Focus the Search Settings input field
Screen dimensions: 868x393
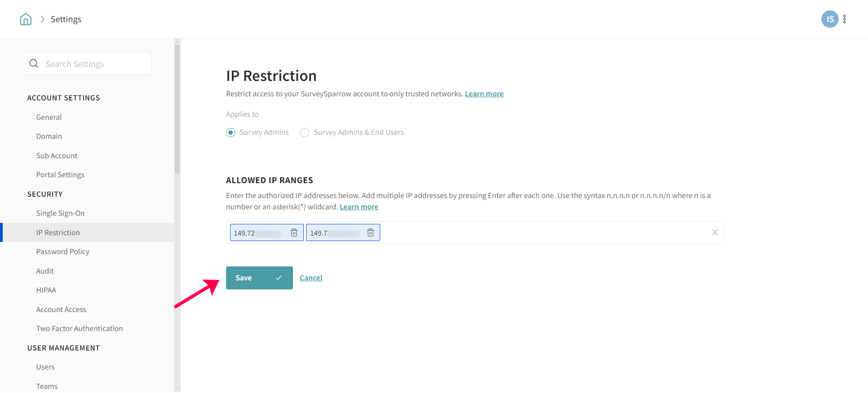pyautogui.click(x=95, y=64)
